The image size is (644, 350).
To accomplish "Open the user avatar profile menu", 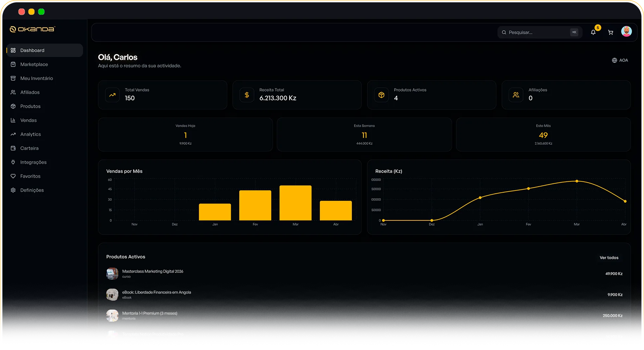I will coord(626,31).
